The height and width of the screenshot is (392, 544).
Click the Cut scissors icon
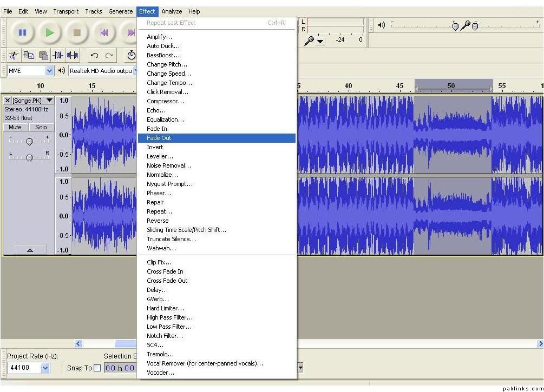pyautogui.click(x=14, y=55)
